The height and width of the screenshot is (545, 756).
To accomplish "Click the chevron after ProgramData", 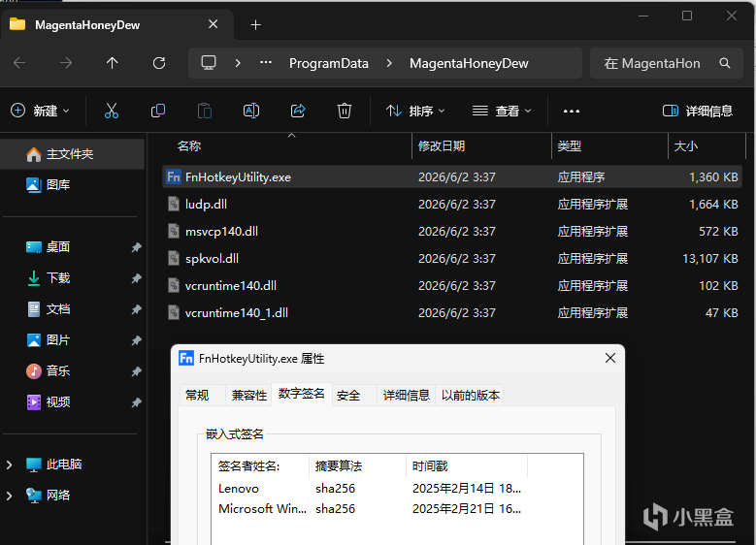I will pos(389,63).
